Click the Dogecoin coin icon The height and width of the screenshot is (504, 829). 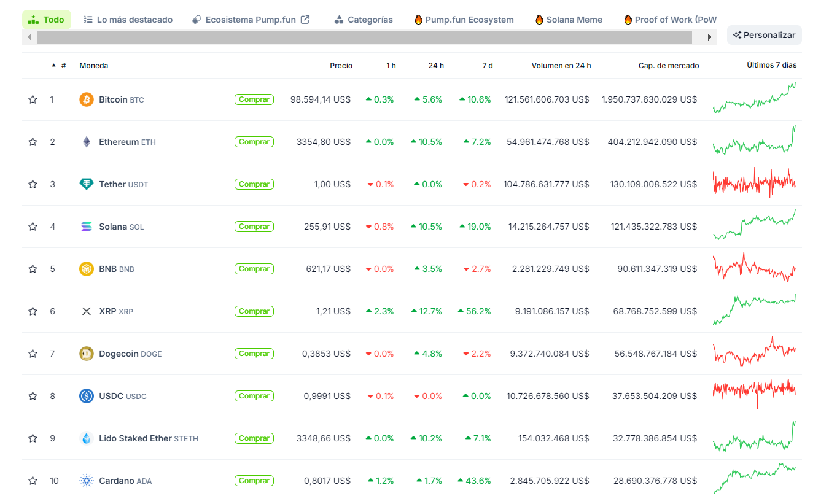(87, 354)
